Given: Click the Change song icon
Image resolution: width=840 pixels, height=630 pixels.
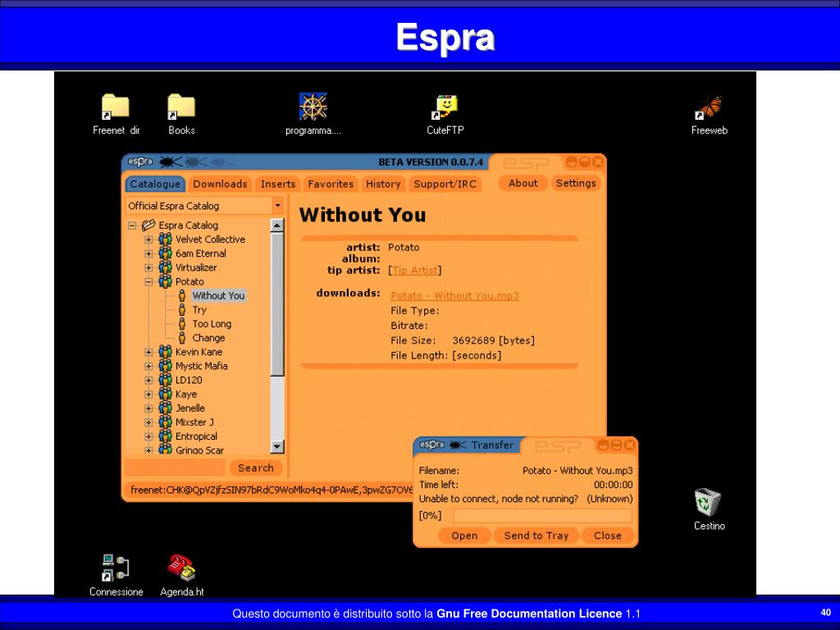Looking at the screenshot, I should pos(182,337).
